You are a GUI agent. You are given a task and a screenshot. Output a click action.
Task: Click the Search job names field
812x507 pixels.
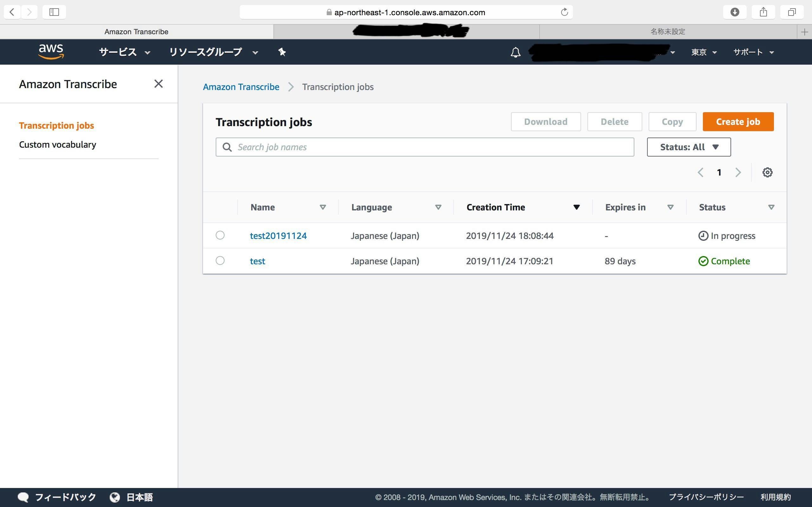coord(424,147)
